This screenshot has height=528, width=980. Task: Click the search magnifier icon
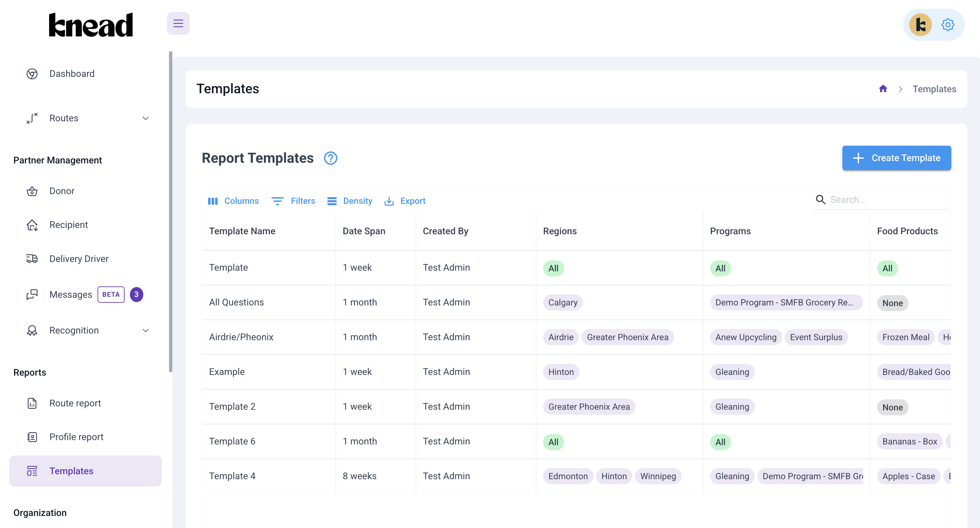point(821,200)
